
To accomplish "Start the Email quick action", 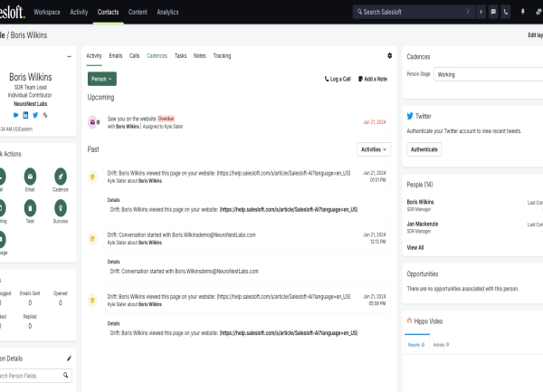I will [x=30, y=177].
